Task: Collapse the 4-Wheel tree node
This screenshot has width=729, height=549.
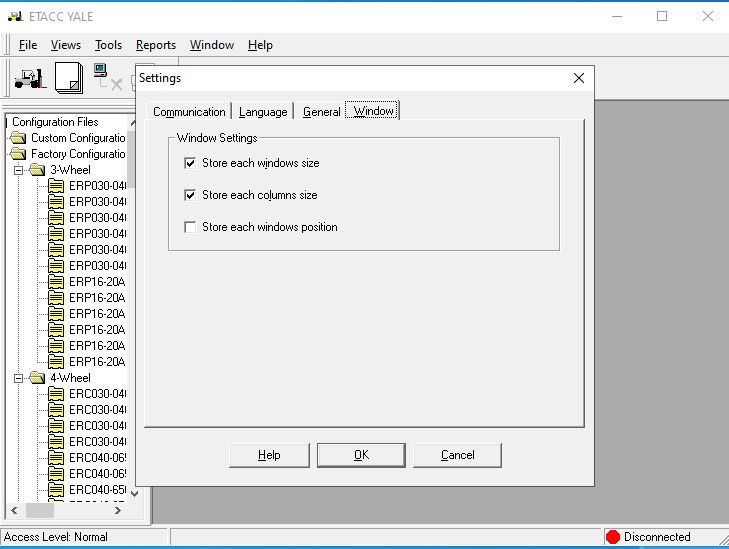Action: [x=18, y=378]
